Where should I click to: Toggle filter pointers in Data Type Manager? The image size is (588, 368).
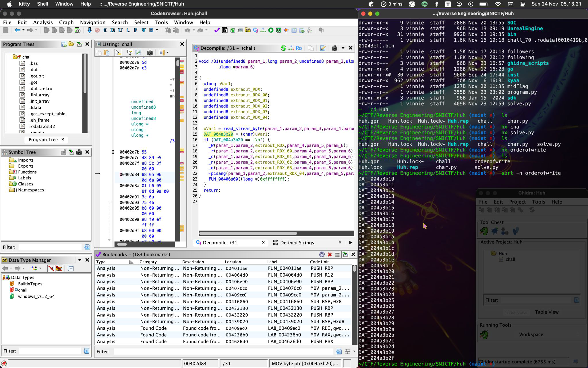click(59, 268)
